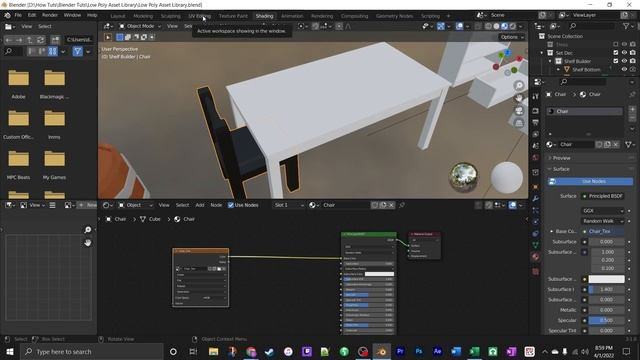Image resolution: width=640 pixels, height=360 pixels.
Task: Open the GGX distribution dropdown
Action: tap(603, 211)
